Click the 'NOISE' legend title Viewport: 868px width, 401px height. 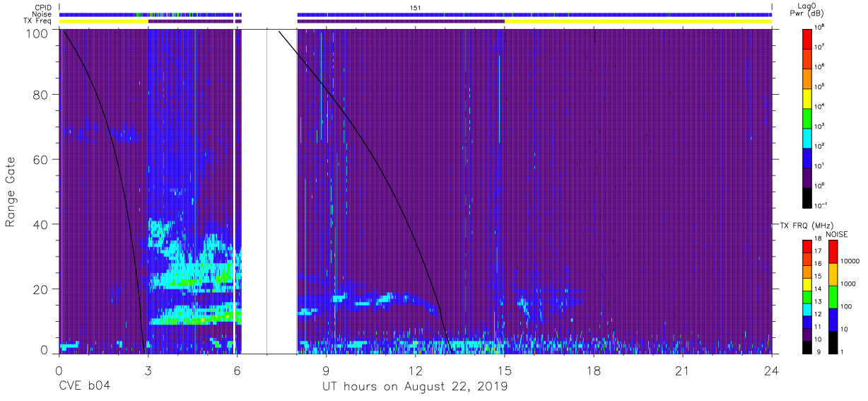point(836,234)
